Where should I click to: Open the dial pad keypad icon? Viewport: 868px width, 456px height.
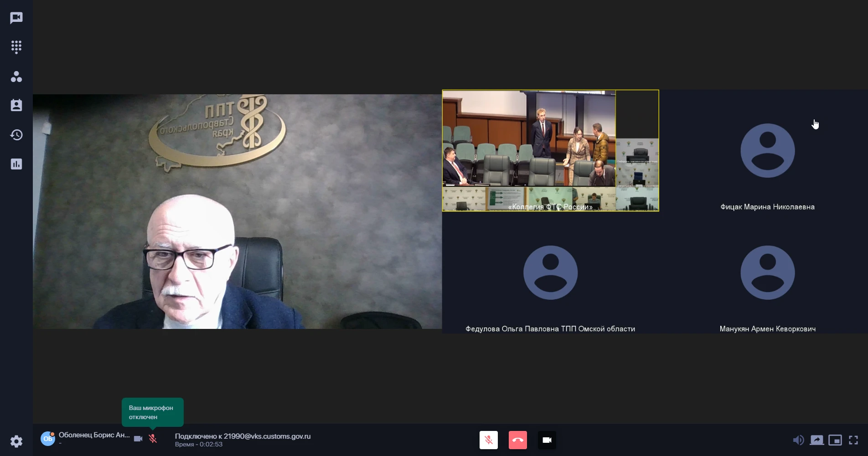coord(16,47)
